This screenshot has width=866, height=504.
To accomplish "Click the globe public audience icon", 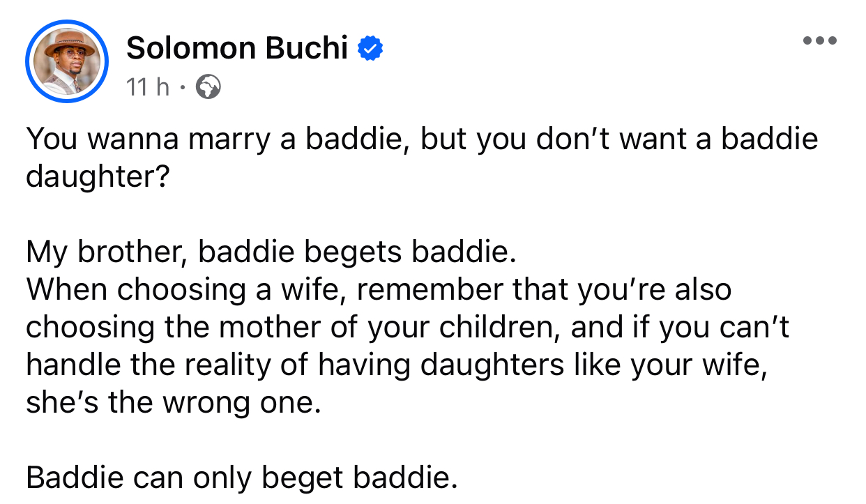I will (208, 87).
